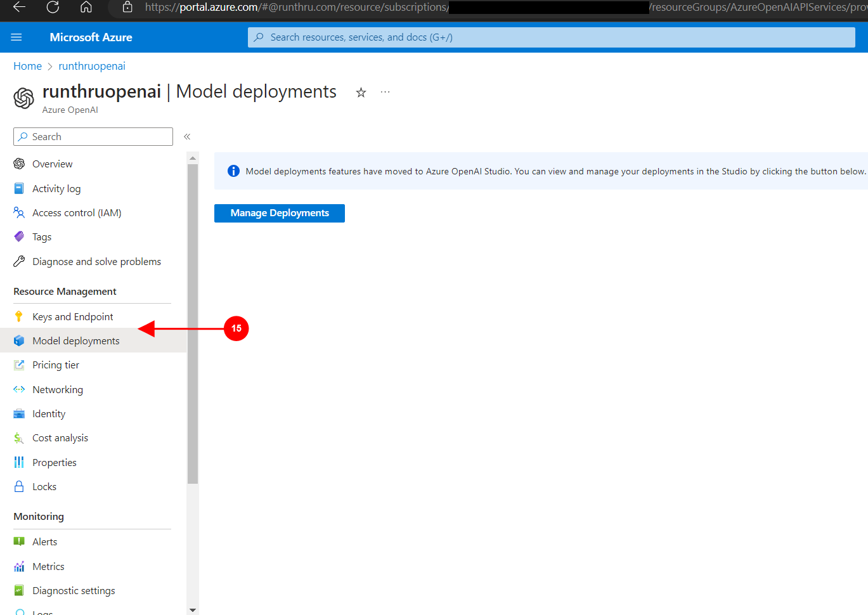868x615 pixels.
Task: Go to Home breadcrumb link
Action: [27, 66]
